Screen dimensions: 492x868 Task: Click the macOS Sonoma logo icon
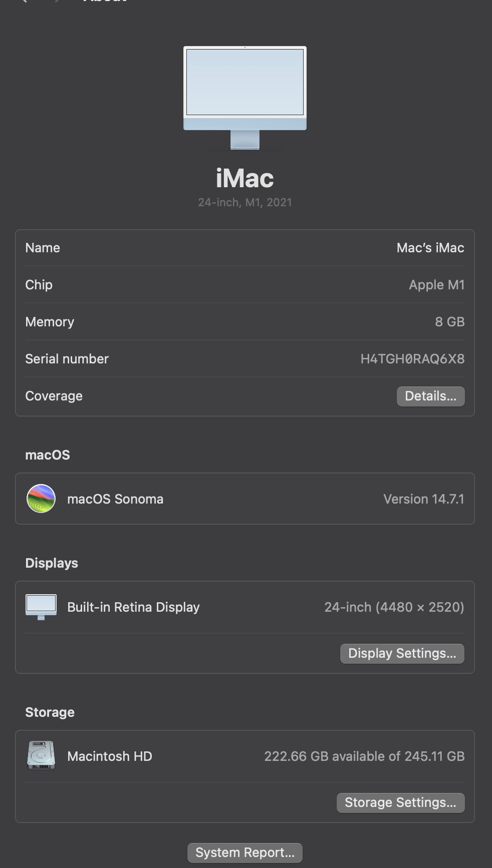41,499
